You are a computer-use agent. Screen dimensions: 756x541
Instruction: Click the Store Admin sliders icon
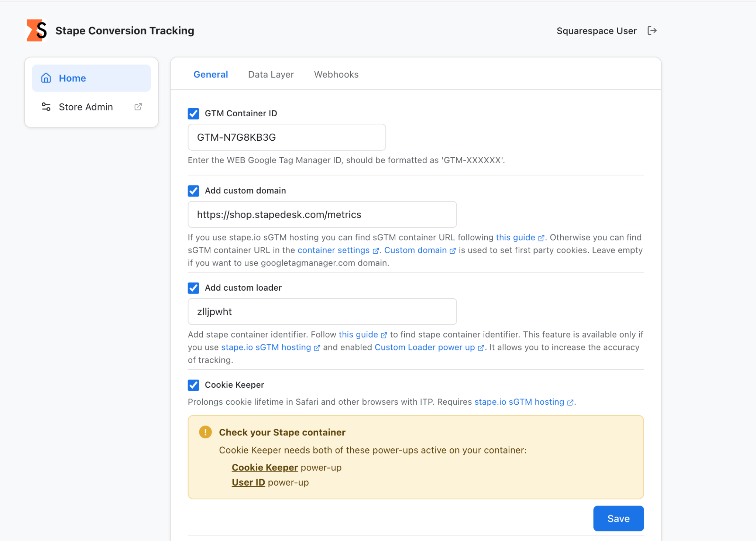point(46,107)
